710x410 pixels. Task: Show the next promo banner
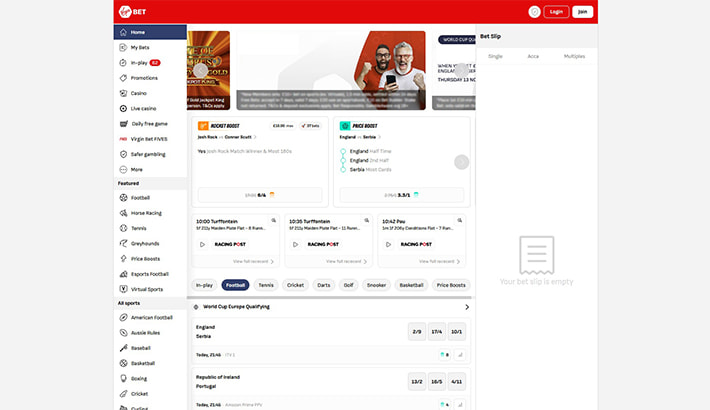point(461,70)
